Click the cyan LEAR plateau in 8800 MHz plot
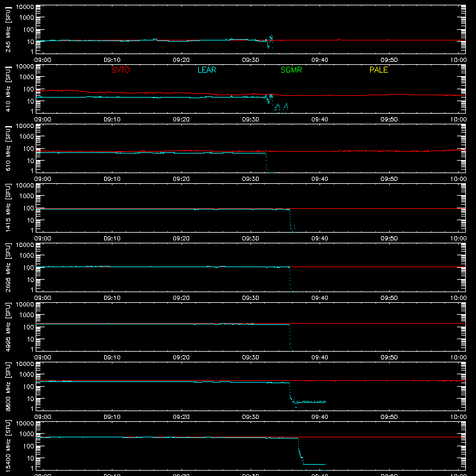 pyautogui.click(x=311, y=402)
